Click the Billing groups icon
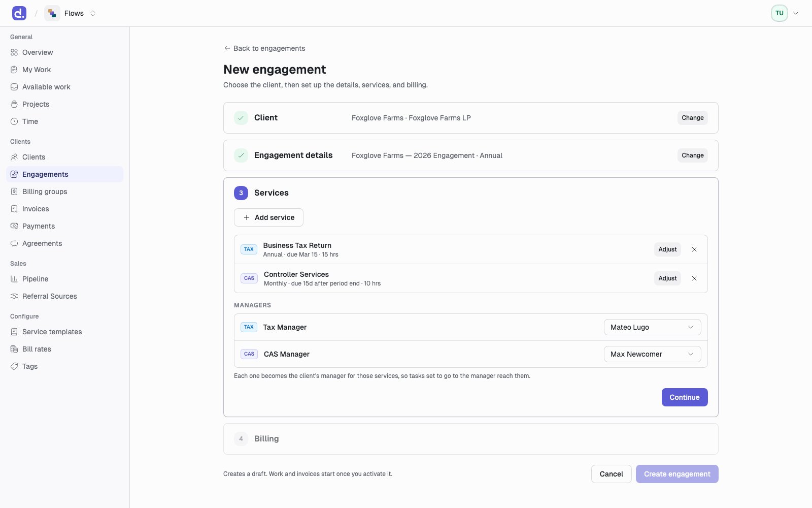This screenshot has height=508, width=812. 14,192
